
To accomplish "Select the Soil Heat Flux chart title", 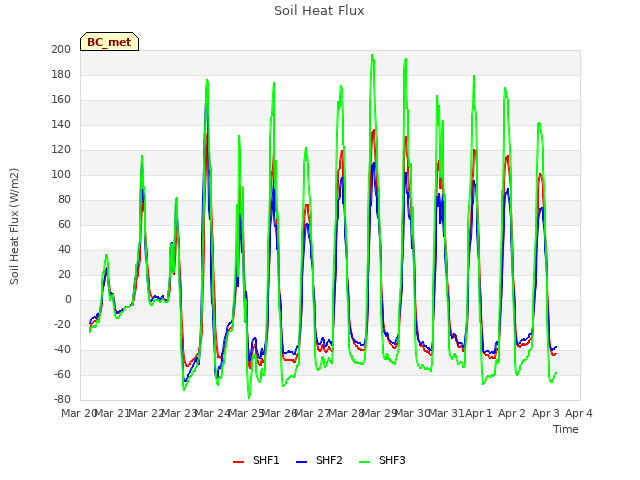I will [x=319, y=11].
